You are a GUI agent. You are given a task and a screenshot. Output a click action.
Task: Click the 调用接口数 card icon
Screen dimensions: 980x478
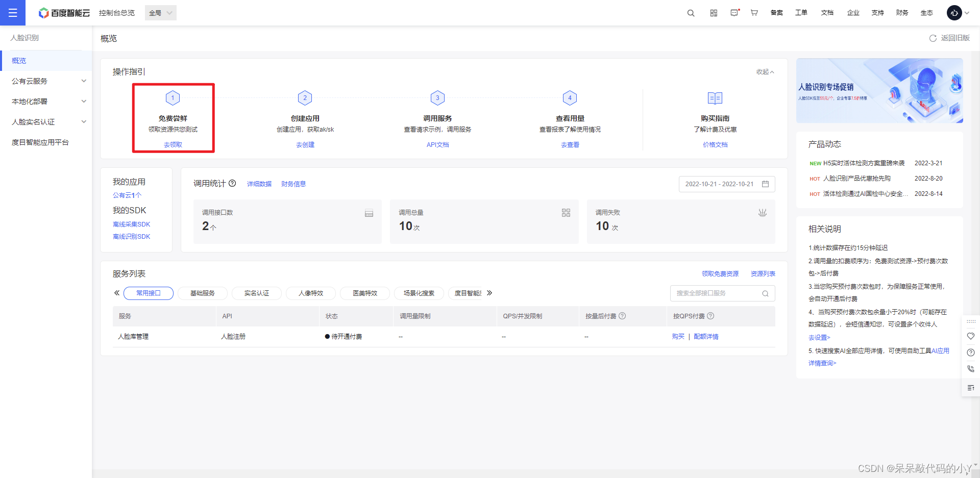(x=369, y=213)
